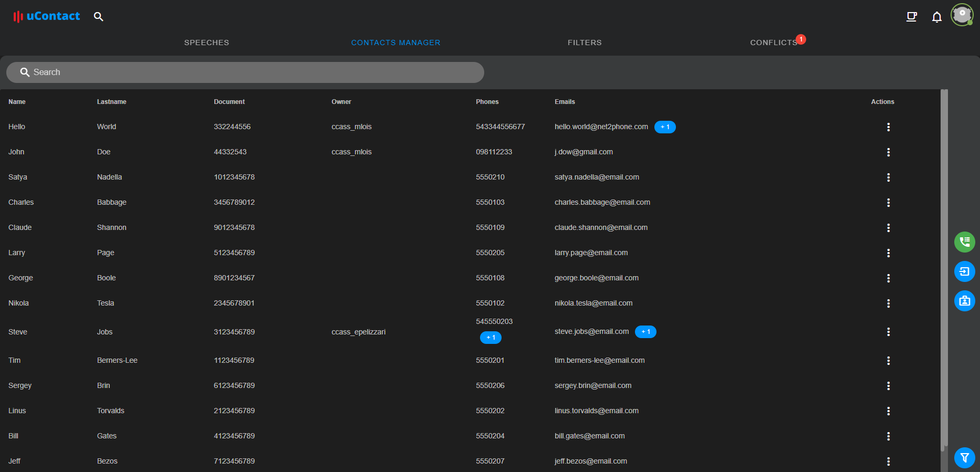
Task: Open the green phone call list button
Action: [x=964, y=242]
